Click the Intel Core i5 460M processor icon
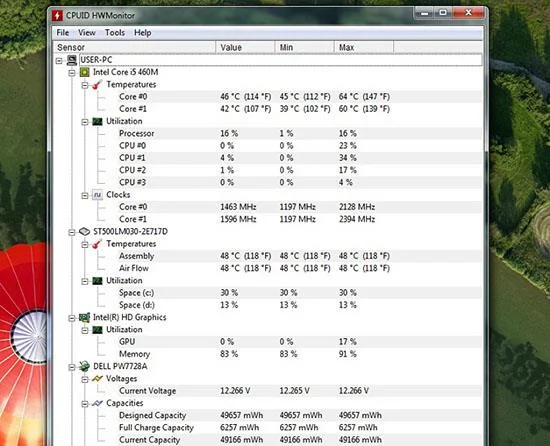Viewport: 550px width, 446px height. 85,72
